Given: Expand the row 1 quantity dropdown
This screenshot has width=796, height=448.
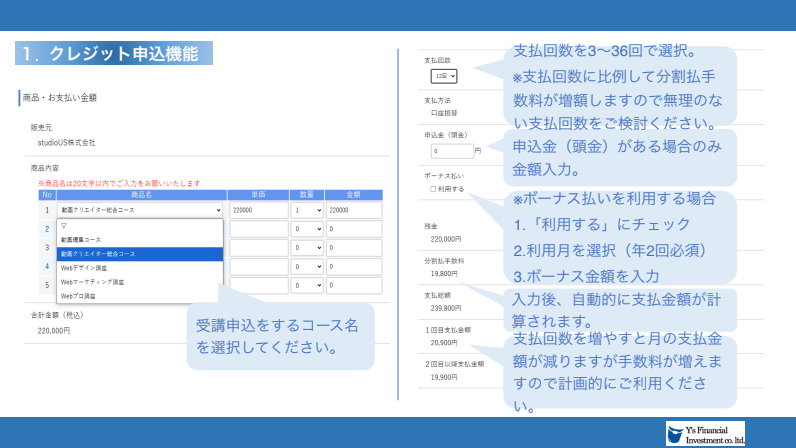Looking at the screenshot, I should pyautogui.click(x=307, y=211).
